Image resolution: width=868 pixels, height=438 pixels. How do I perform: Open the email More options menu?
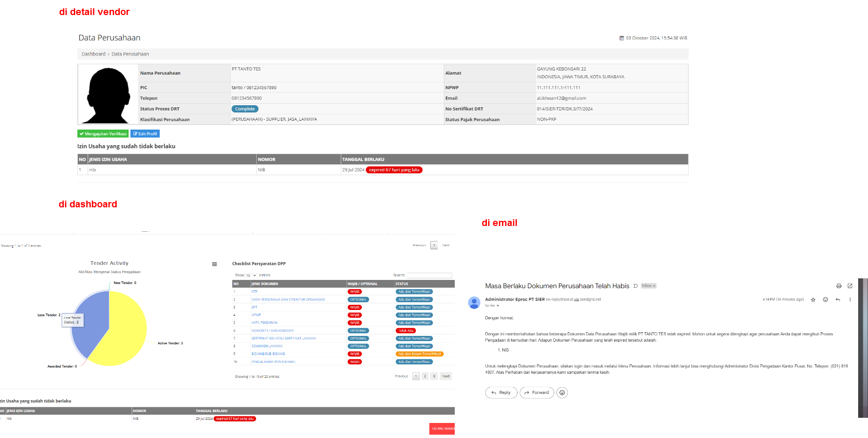coord(850,300)
